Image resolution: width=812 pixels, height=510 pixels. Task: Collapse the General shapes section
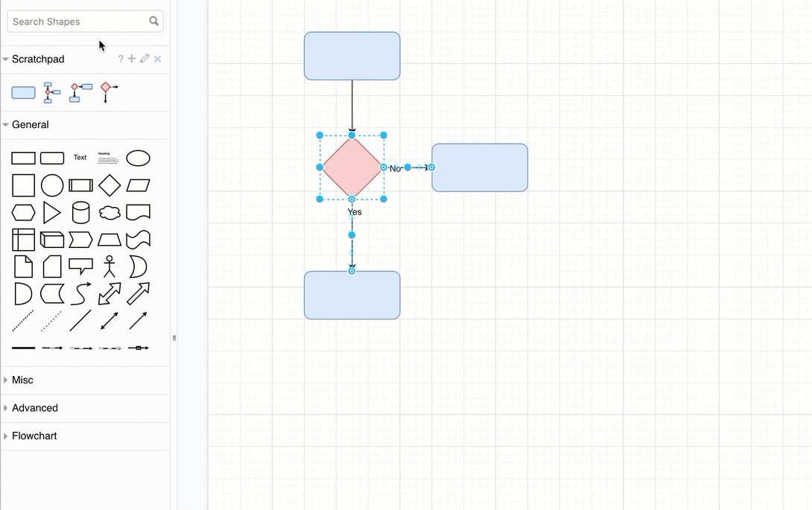(6, 125)
